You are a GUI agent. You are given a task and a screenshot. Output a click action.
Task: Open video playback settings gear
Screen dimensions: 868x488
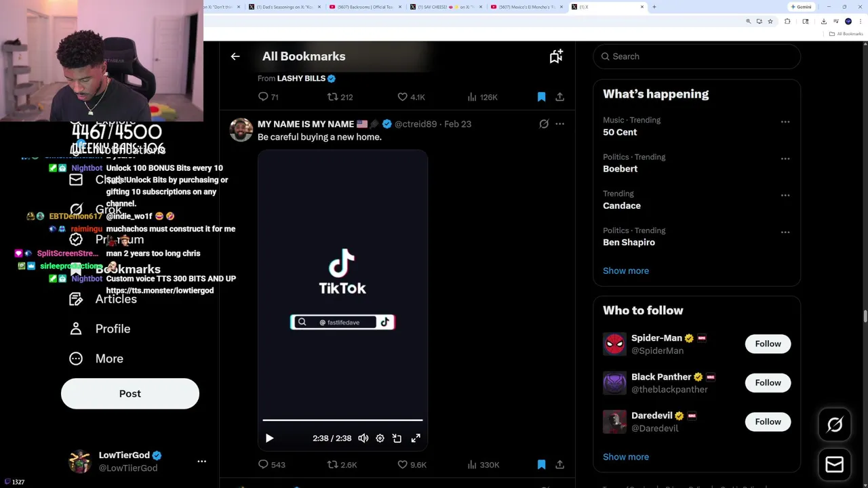tap(380, 439)
